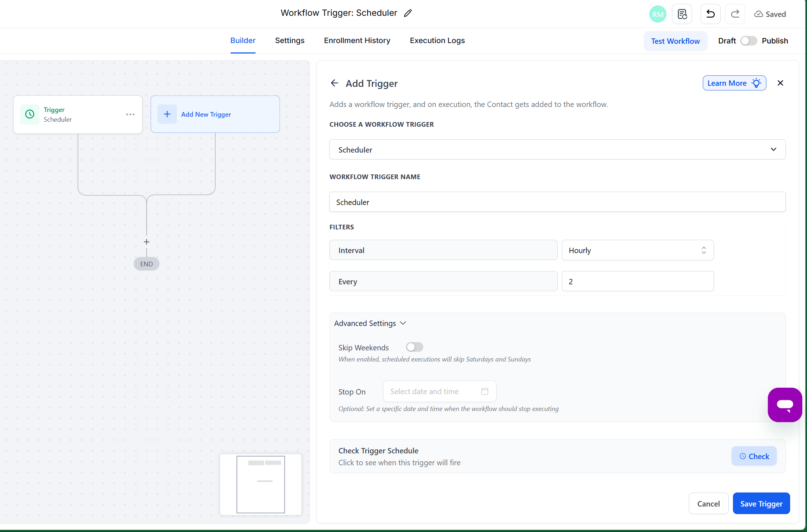Click the calendar icon in the Stop On field

coord(485,391)
